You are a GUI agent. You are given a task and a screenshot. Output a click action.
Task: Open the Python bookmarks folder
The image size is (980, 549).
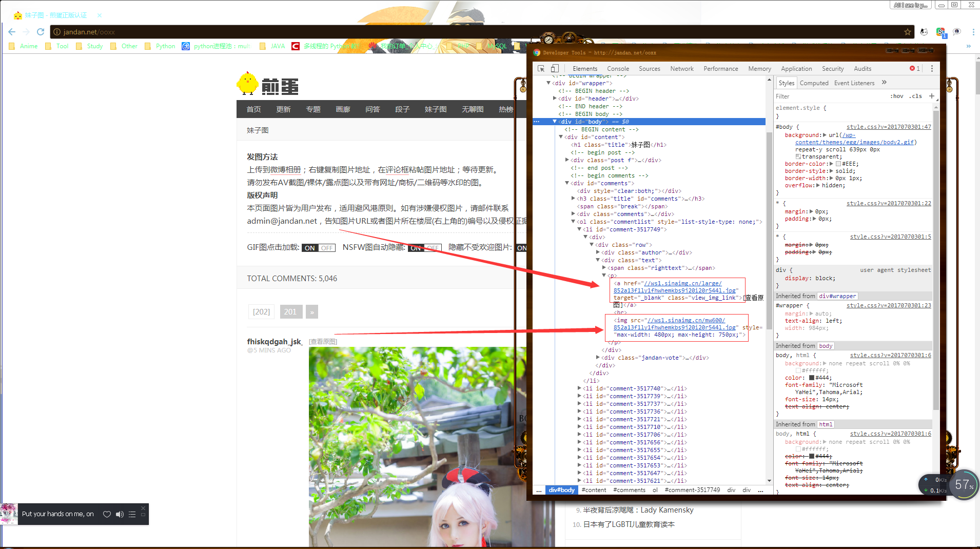(160, 46)
